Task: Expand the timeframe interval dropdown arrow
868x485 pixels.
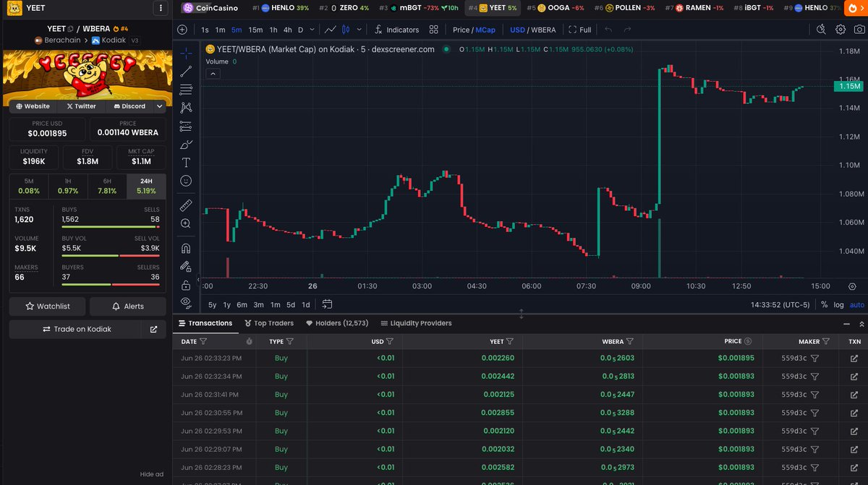Action: [312, 30]
